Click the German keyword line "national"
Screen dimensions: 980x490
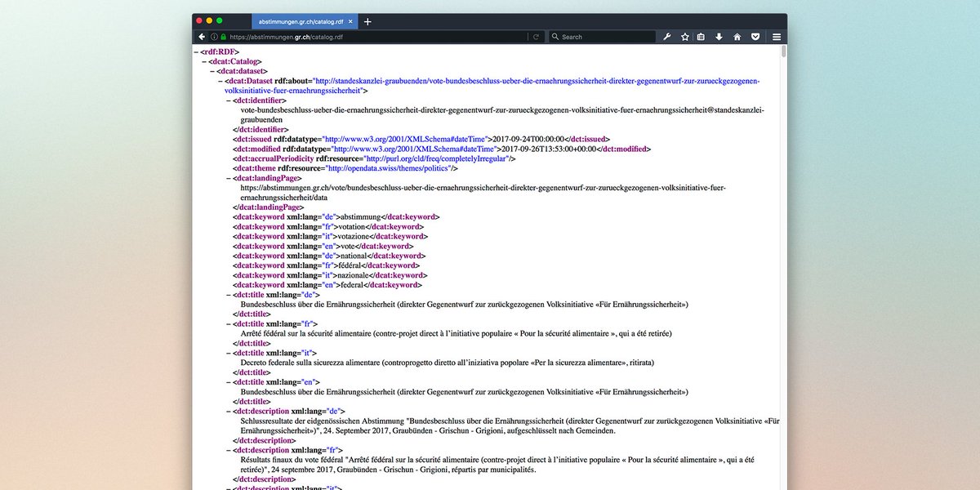pos(330,256)
